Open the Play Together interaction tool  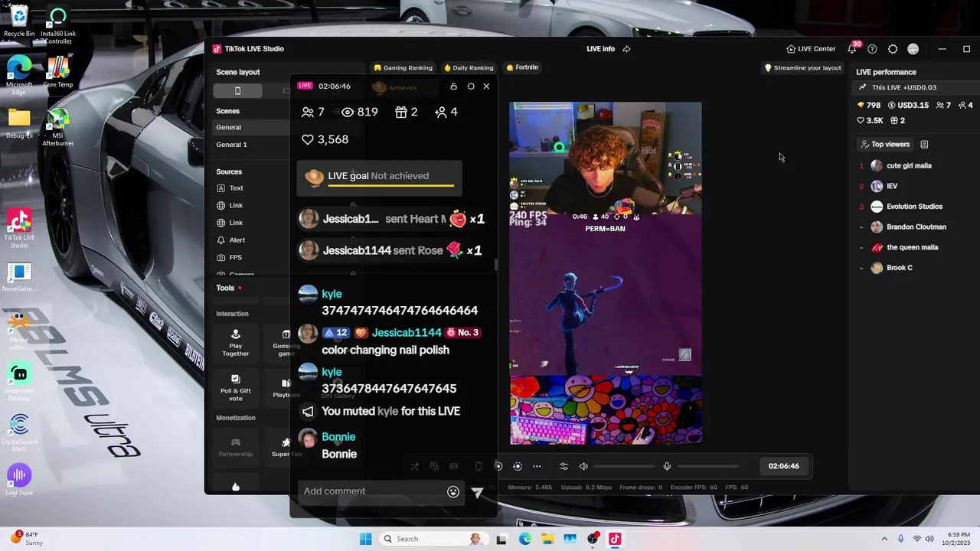[236, 343]
